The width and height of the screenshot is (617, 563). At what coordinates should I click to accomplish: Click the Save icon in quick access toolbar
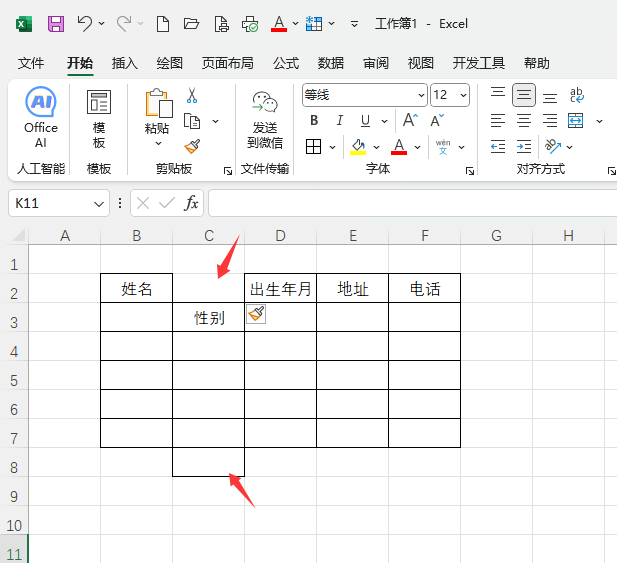tap(56, 24)
